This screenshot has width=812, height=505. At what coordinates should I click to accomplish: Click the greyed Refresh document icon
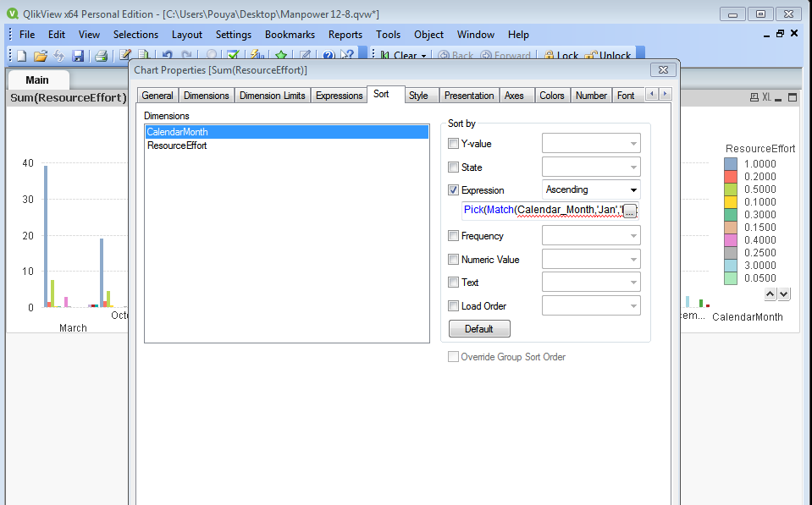[x=59, y=55]
